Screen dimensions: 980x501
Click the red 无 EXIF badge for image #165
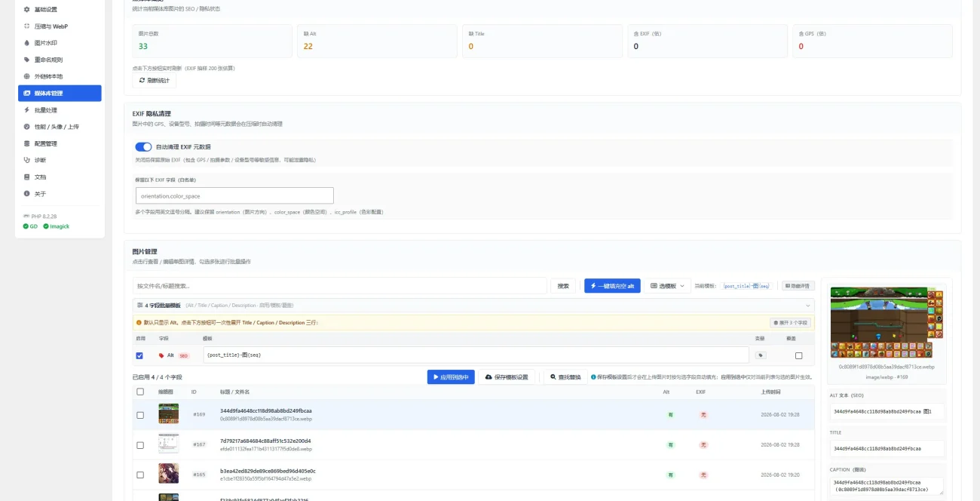[703, 475]
